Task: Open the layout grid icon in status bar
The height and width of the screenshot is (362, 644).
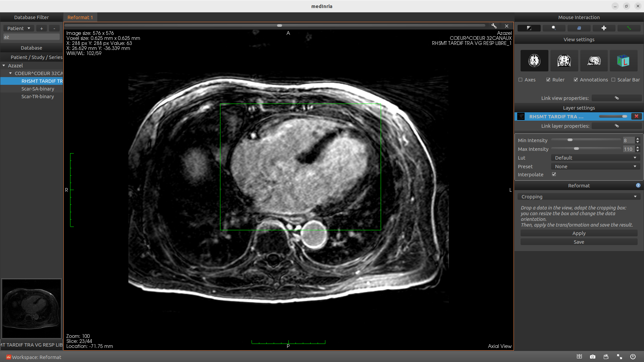Action: (579, 357)
